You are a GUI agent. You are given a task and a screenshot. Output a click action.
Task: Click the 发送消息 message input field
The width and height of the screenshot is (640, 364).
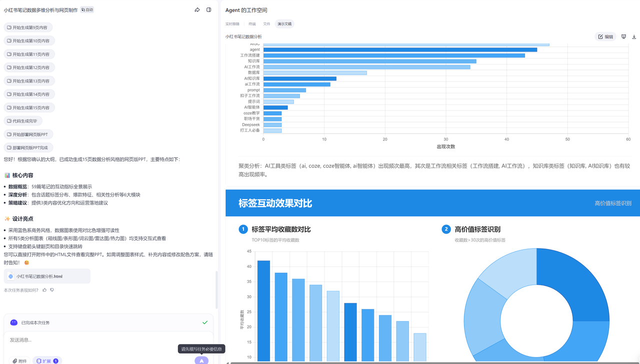(x=100, y=340)
